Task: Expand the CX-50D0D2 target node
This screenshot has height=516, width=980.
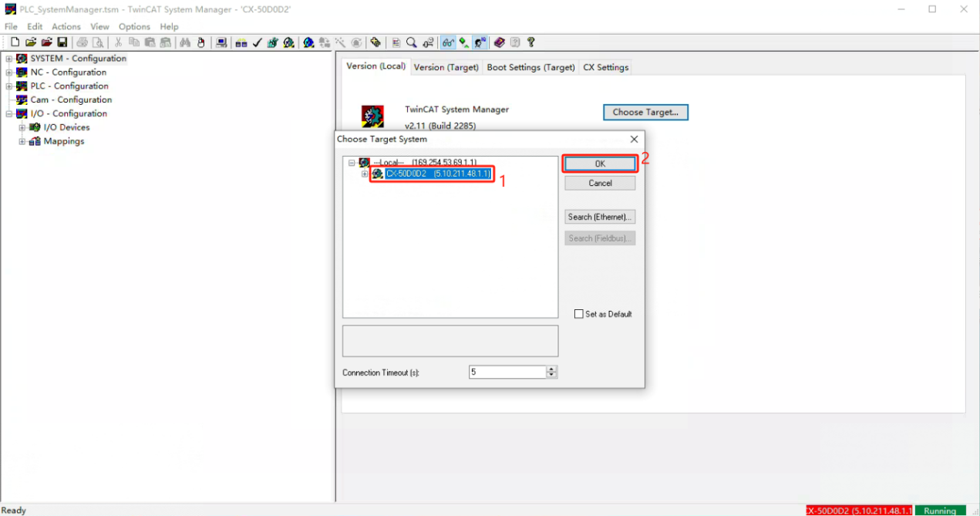Action: point(365,174)
